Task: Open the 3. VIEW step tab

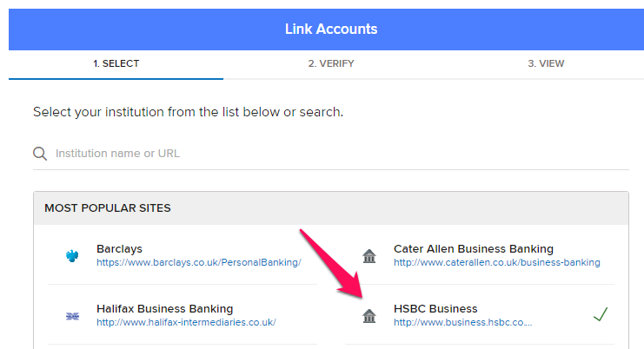Action: (546, 64)
